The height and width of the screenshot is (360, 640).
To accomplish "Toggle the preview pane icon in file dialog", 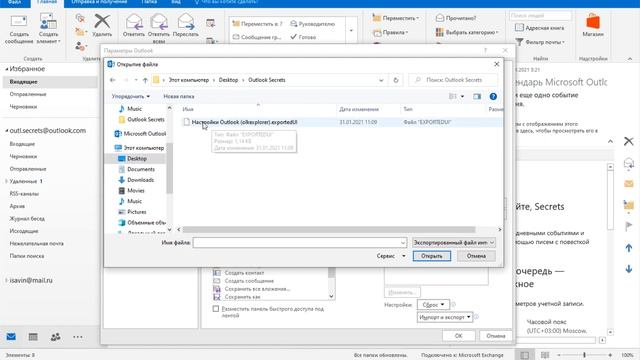I will point(477,96).
